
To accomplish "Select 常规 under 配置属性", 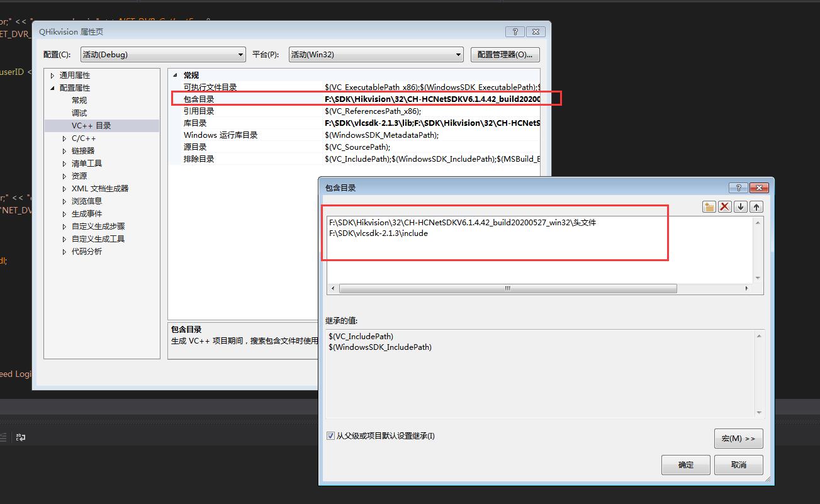I will [x=79, y=101].
